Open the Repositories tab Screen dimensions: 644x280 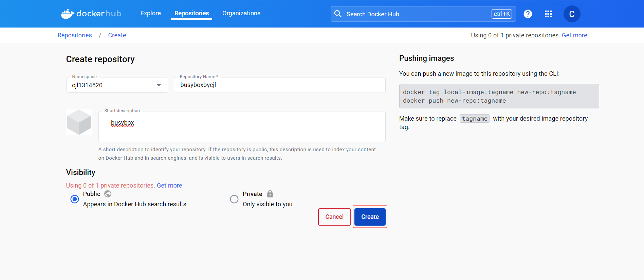click(191, 13)
